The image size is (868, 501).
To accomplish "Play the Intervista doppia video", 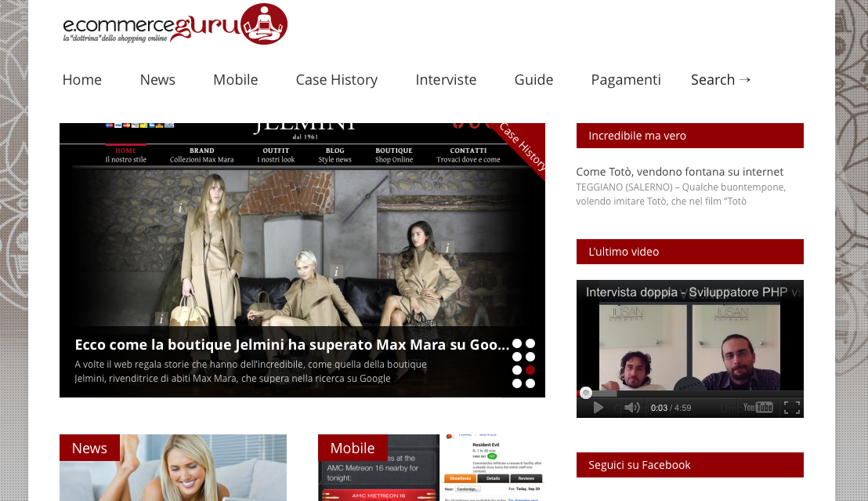I will point(598,408).
